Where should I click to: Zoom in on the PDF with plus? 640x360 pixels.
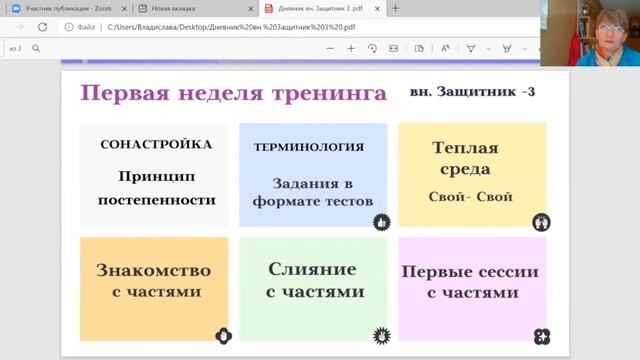351,49
